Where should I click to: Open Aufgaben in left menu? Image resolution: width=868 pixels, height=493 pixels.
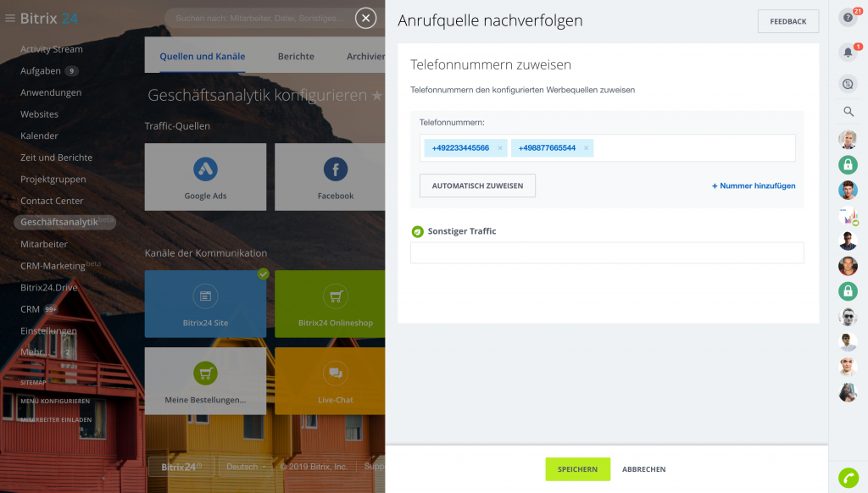[x=41, y=71]
